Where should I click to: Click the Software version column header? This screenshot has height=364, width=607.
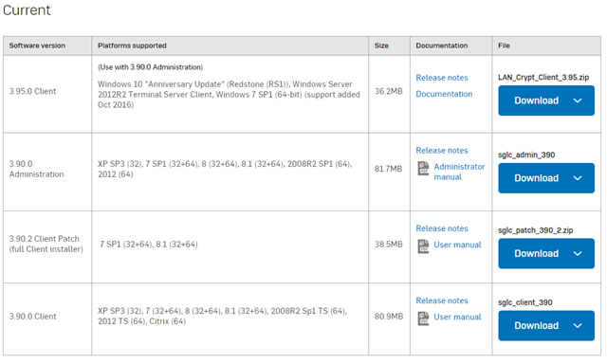[x=37, y=45]
